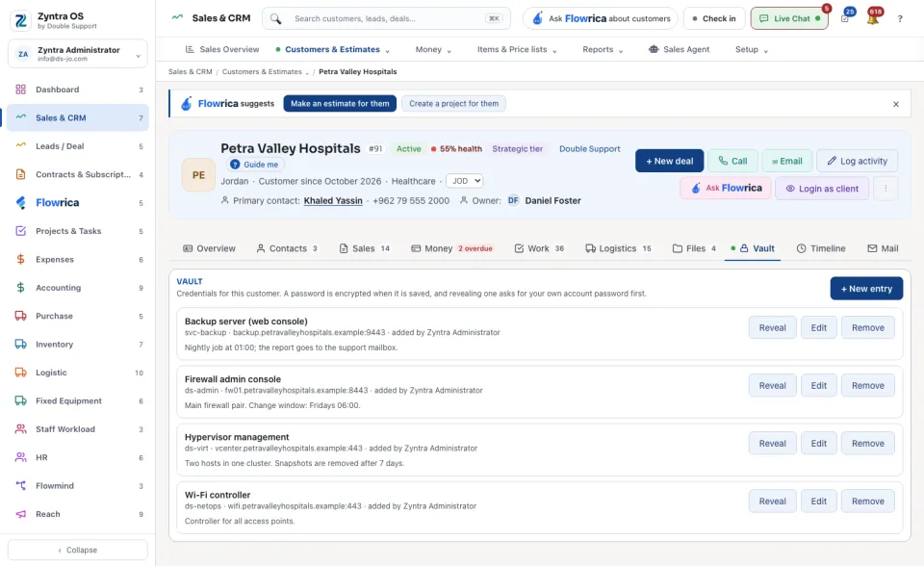Add a New entry to vault
This screenshot has height=566, width=924.
pos(866,289)
